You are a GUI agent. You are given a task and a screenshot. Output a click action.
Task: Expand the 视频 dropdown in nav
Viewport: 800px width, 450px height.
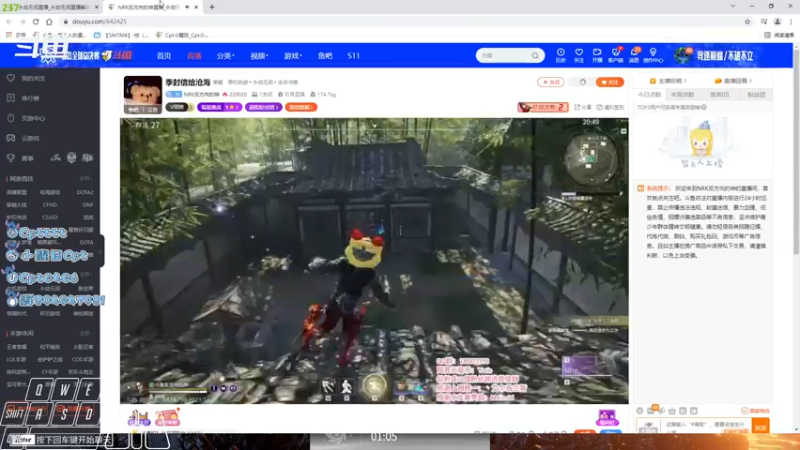click(x=259, y=56)
